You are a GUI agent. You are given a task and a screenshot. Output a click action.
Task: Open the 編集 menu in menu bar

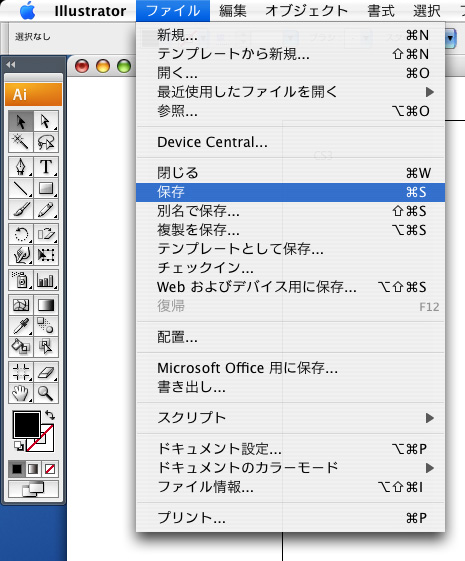233,11
